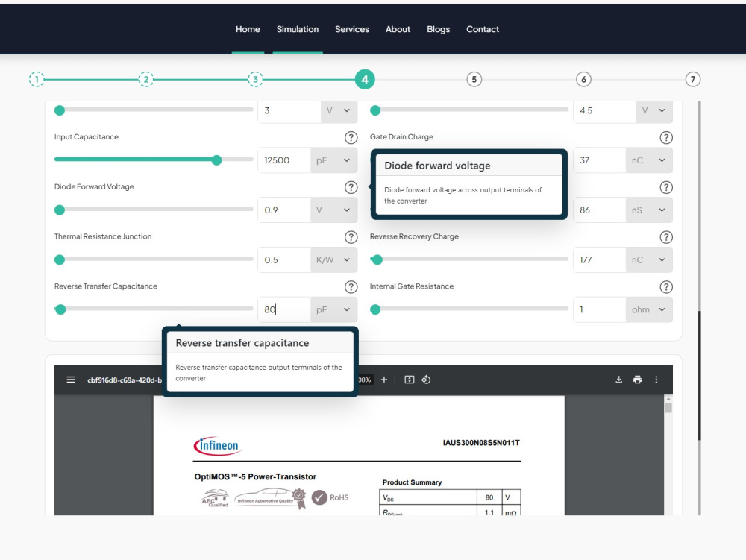Go to step 2 of the wizard

point(146,79)
